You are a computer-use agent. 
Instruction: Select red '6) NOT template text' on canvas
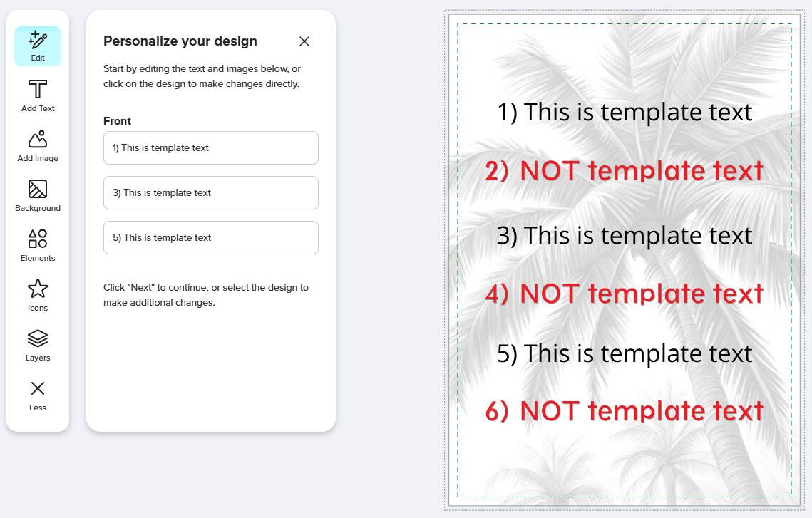pyautogui.click(x=625, y=411)
